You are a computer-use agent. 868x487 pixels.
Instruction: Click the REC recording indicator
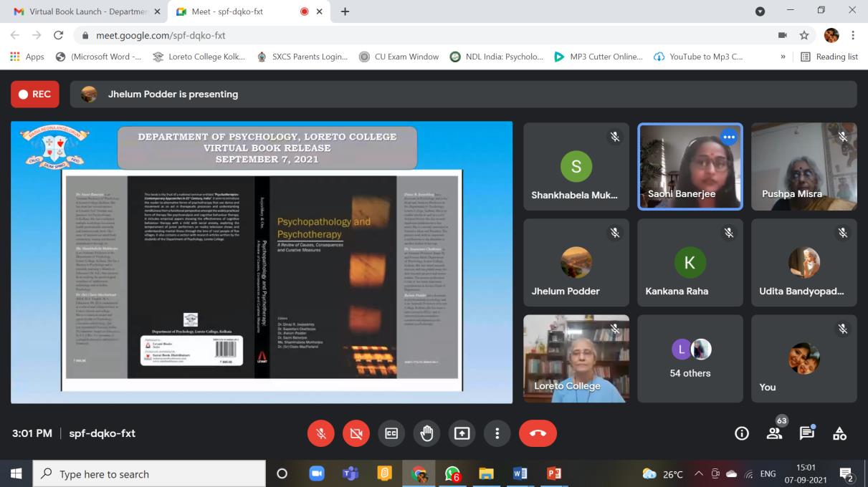coord(35,94)
